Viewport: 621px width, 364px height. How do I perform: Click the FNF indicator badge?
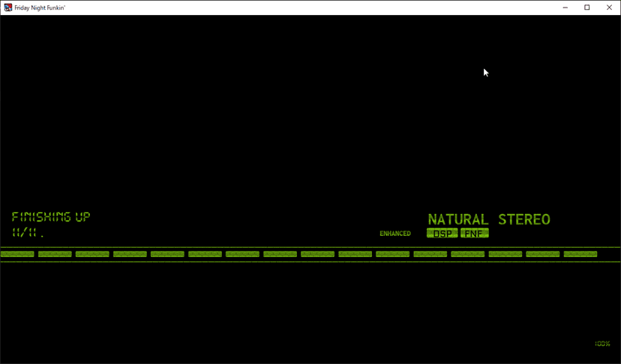pos(475,234)
